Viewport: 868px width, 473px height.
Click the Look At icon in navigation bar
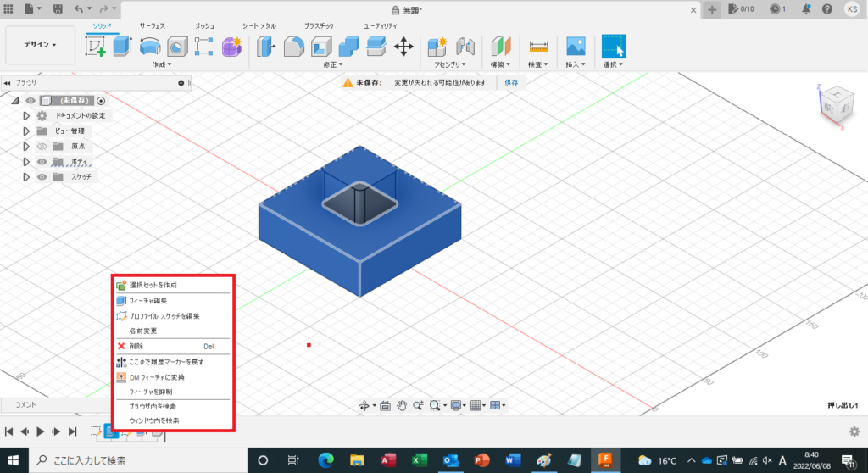point(386,405)
